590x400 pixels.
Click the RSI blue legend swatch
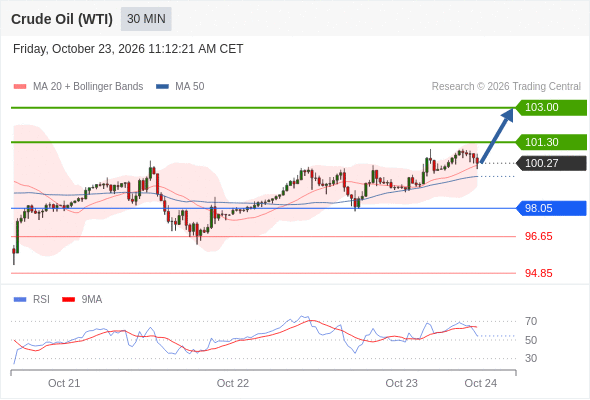point(20,300)
